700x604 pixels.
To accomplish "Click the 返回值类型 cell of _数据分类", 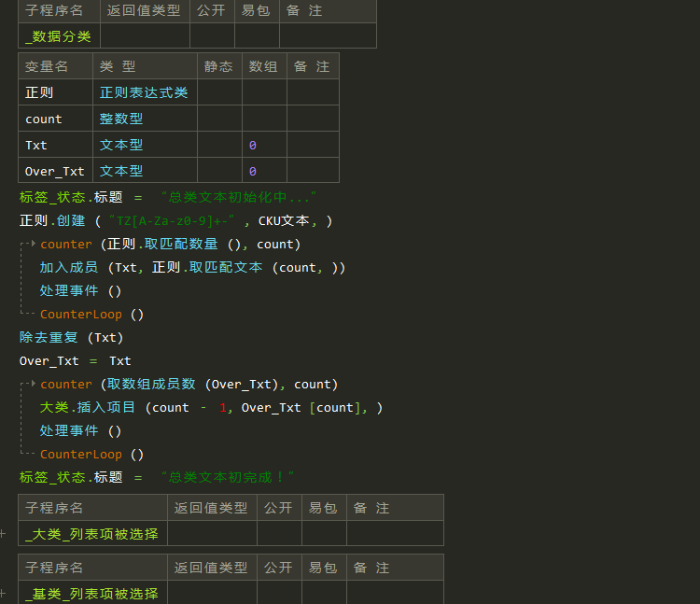I will tap(145, 35).
